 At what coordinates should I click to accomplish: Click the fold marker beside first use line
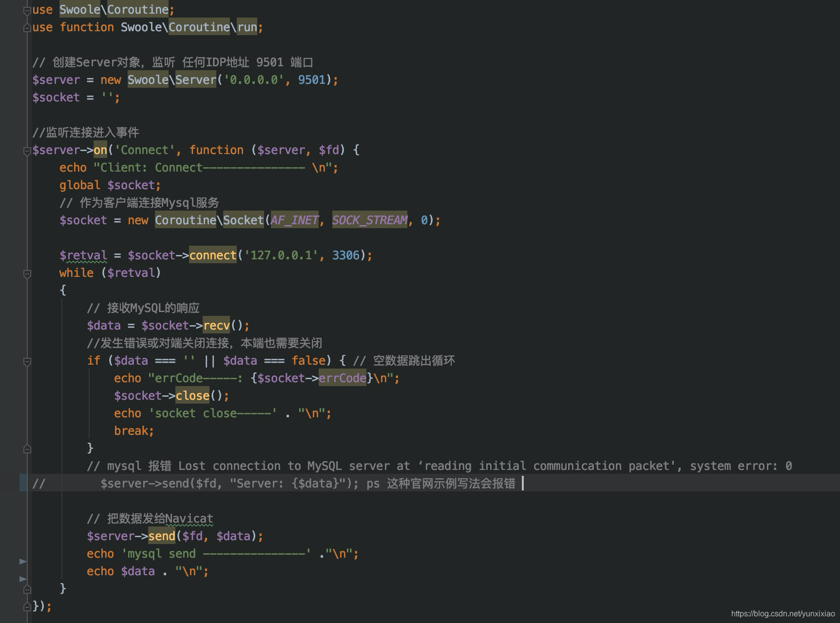[27, 9]
